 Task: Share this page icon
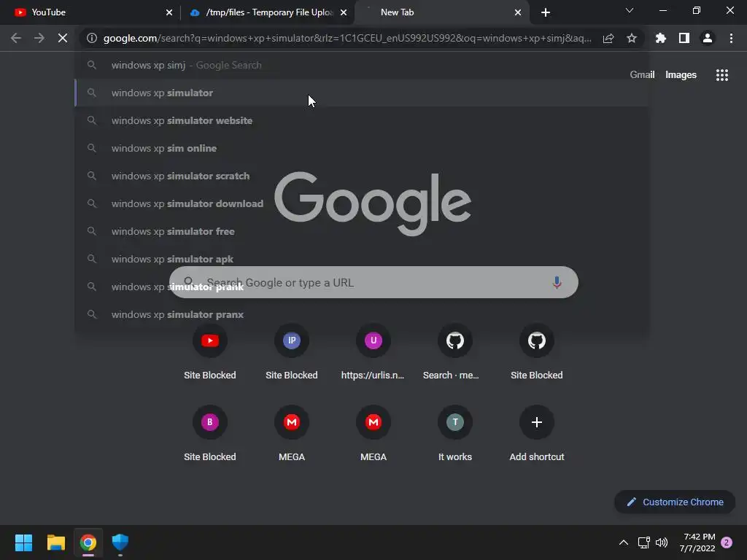(608, 38)
